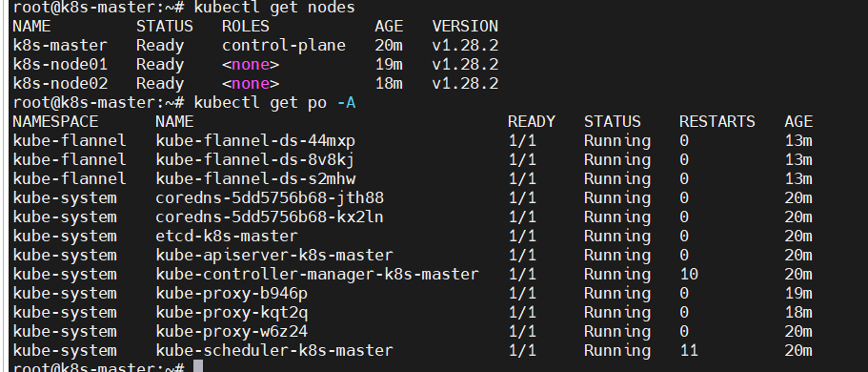Click the 18m age of k8s-node02
This screenshot has height=372, width=868.
pyautogui.click(x=389, y=84)
